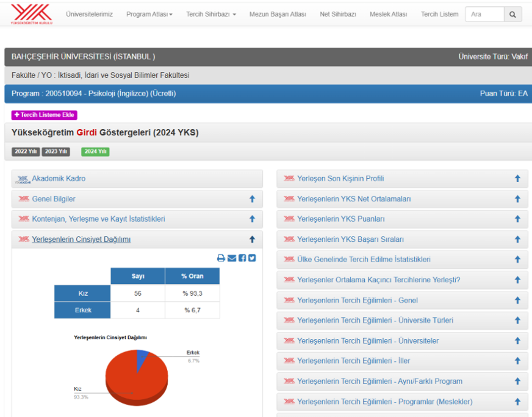Switch to 2023 Yılı data
The height and width of the screenshot is (417, 532).
click(56, 152)
